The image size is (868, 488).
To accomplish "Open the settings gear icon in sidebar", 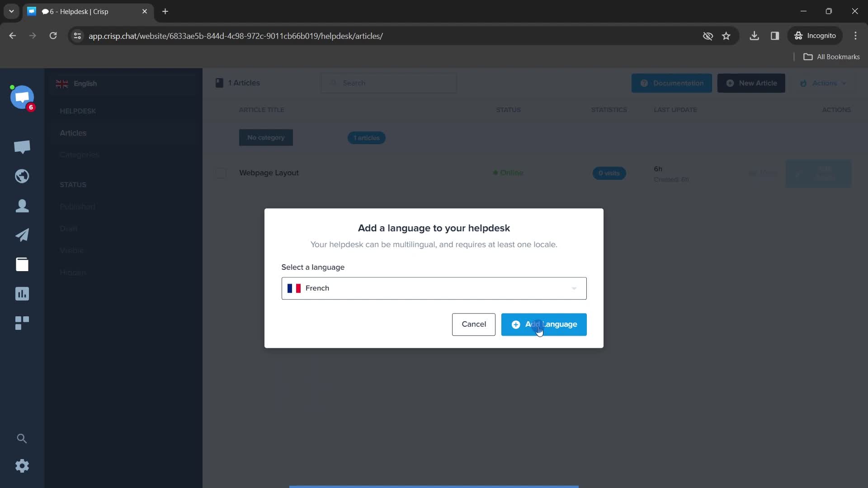I will (x=22, y=467).
